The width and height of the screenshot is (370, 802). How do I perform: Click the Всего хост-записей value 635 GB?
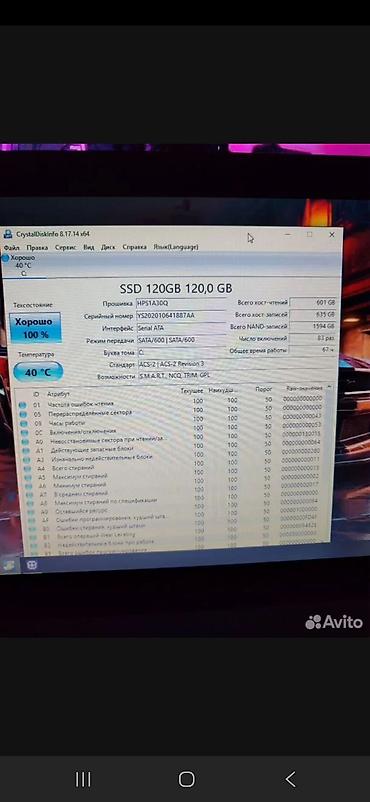pos(314,315)
